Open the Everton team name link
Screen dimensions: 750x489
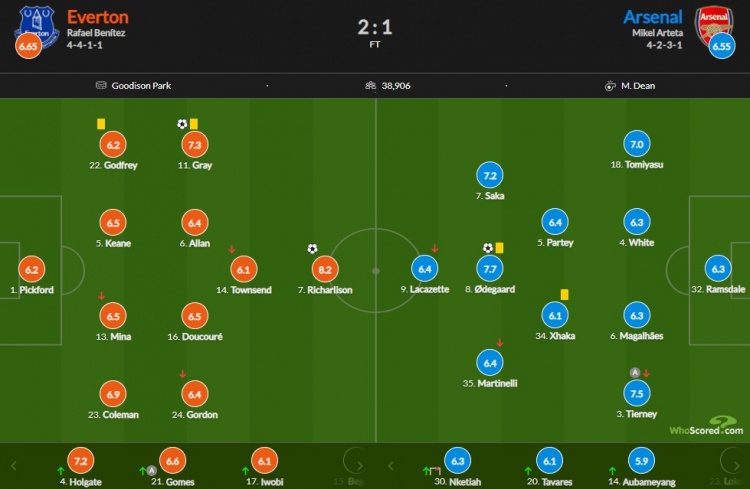tap(98, 17)
